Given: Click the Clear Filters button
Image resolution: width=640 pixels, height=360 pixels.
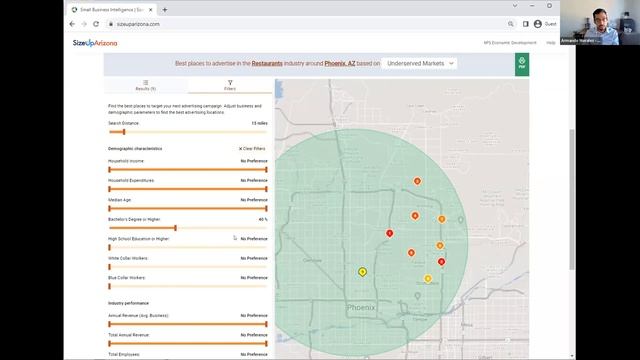Looking at the screenshot, I should [x=252, y=149].
